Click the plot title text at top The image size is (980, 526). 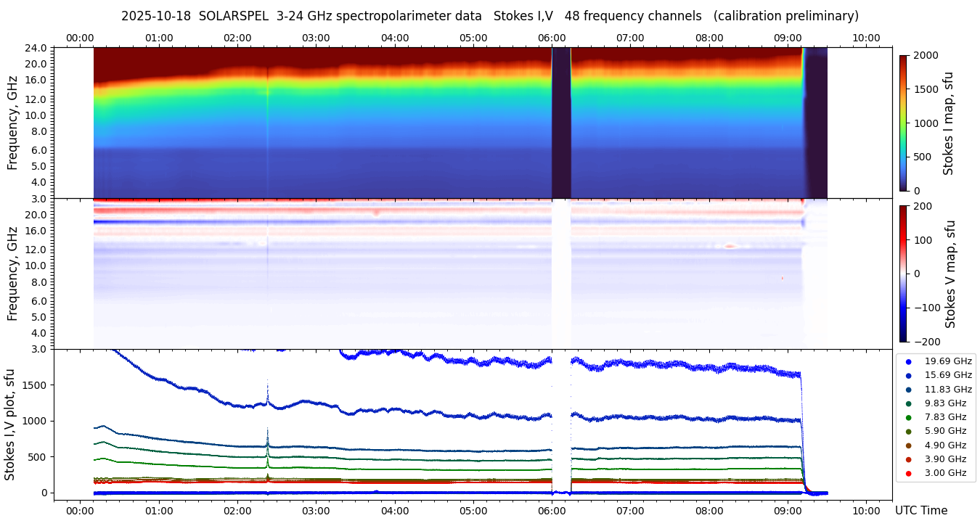(x=490, y=16)
